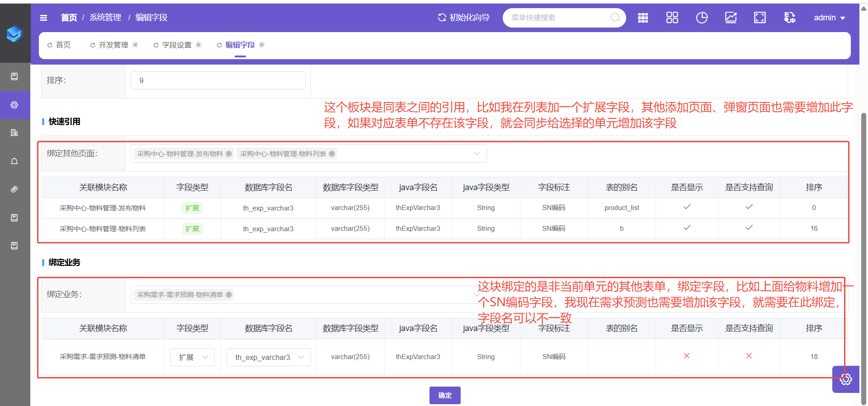Click the sidebar notification bell icon

(14, 161)
